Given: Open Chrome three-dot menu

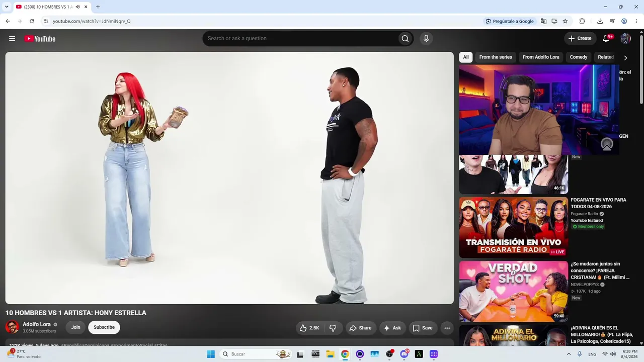Looking at the screenshot, I should point(636,21).
